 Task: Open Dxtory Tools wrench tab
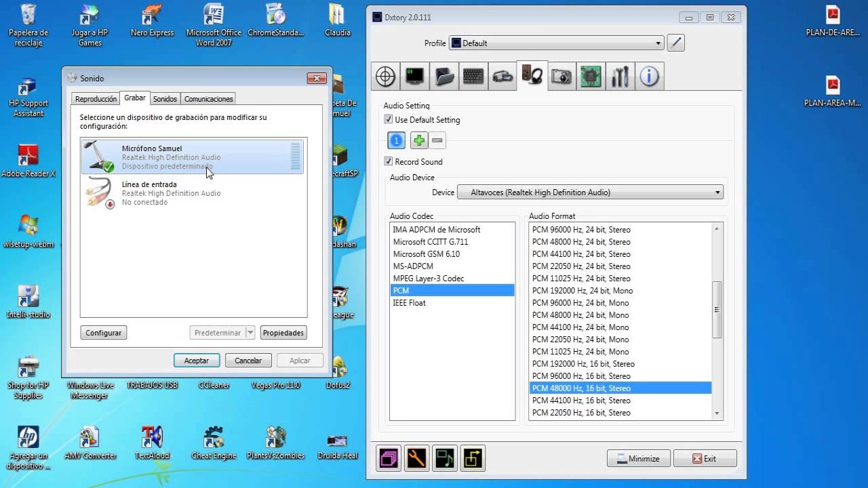620,77
